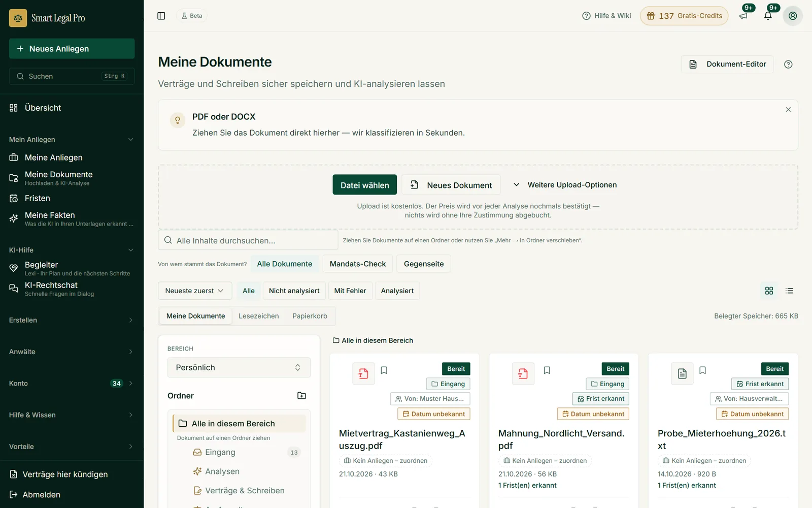Collapse the Mein Anliegen section
This screenshot has width=812, height=508.
tap(72, 140)
